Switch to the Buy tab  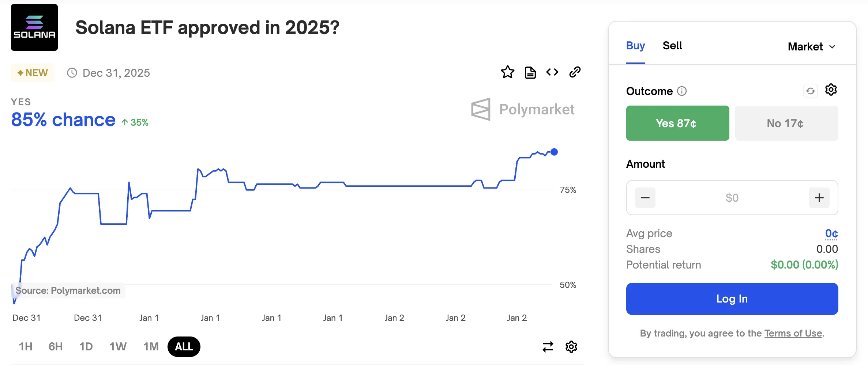635,46
